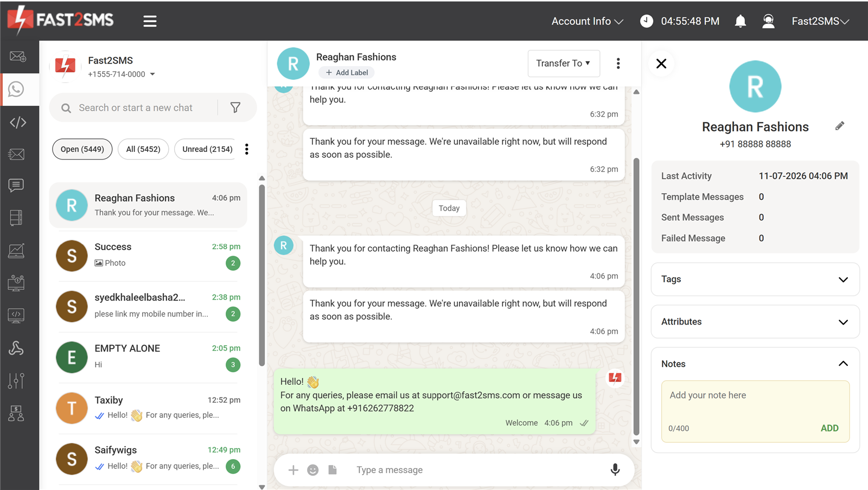The height and width of the screenshot is (490, 868).
Task: Click the Fast2SMS logo
Action: pyautogui.click(x=61, y=20)
